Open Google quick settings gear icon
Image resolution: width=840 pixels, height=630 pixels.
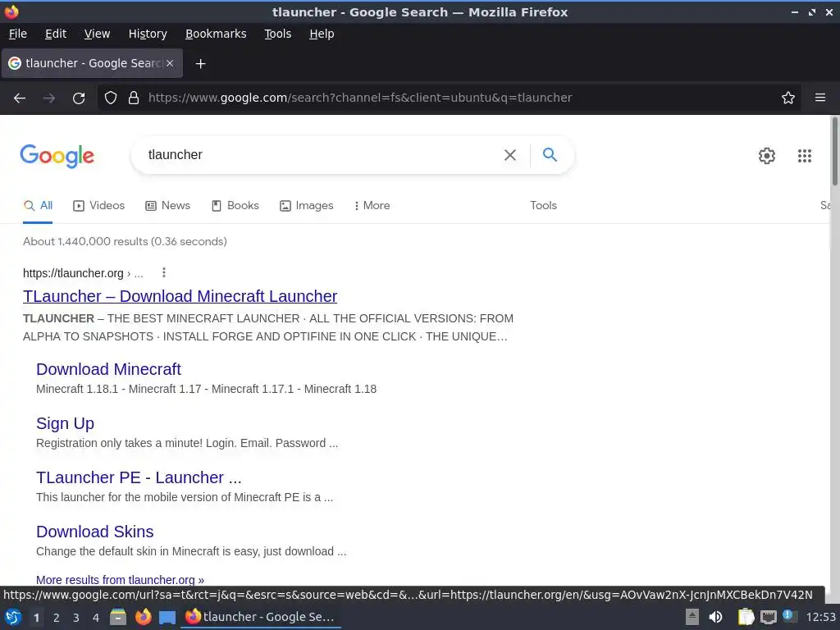tap(767, 155)
